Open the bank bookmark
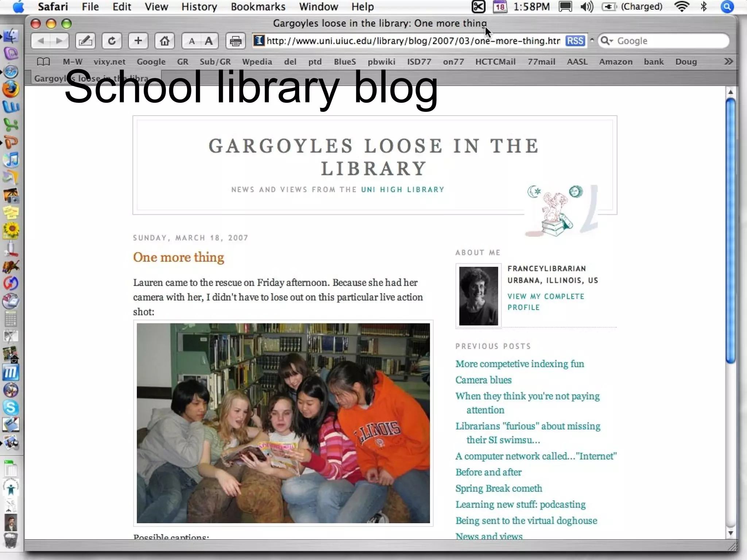Screen dimensions: 747x560 (654, 62)
